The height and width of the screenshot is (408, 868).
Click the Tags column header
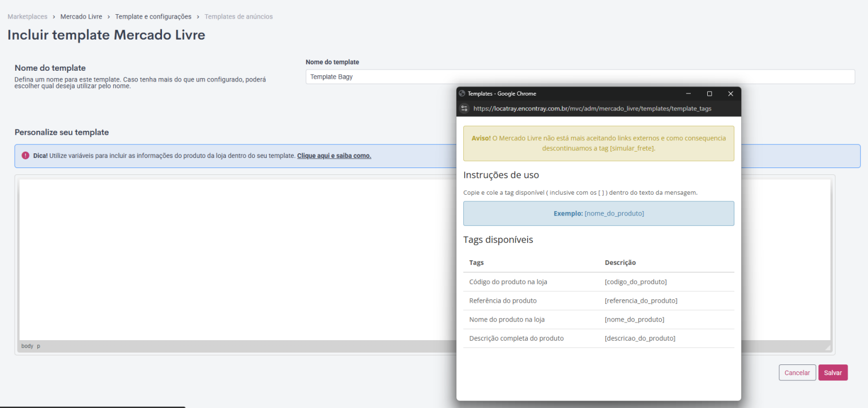pyautogui.click(x=476, y=263)
